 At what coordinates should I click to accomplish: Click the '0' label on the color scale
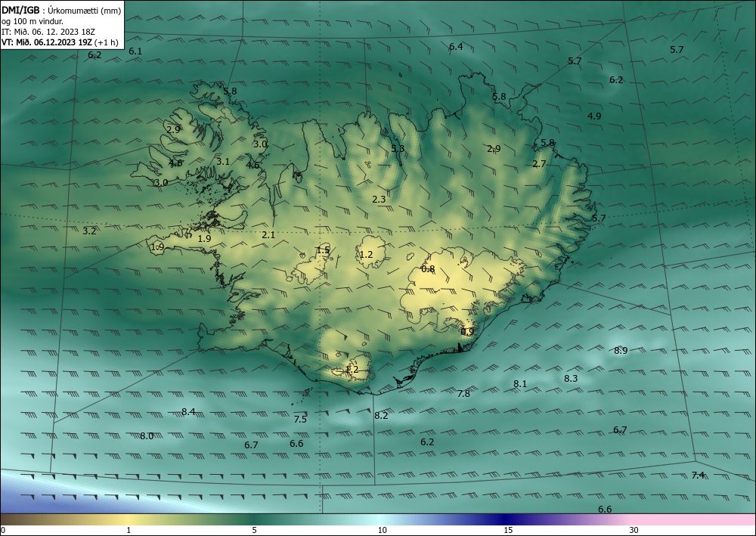tap(3, 531)
